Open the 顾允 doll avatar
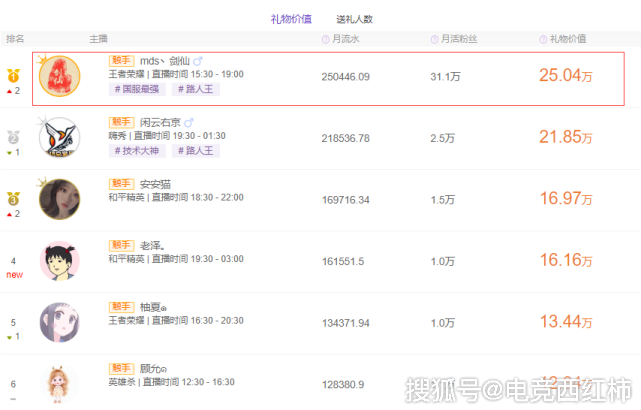The image size is (641, 410). 60,384
